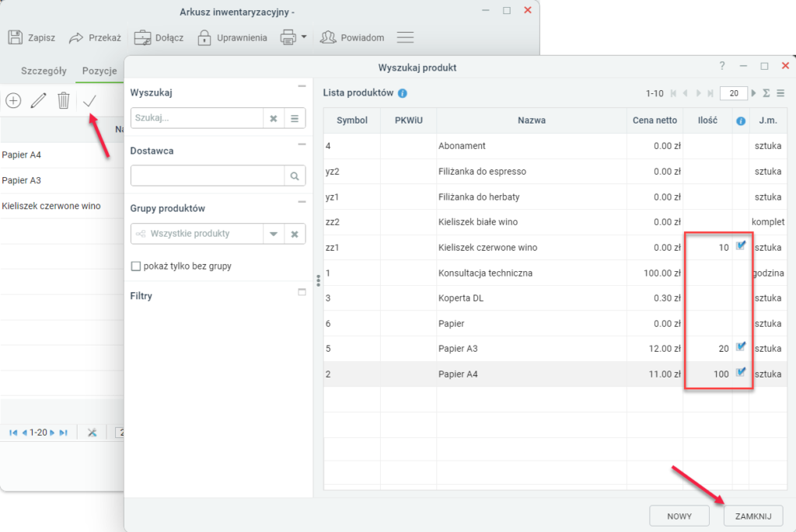This screenshot has height=532, width=796.
Task: Click Przekaż forward arrow button
Action: tap(95, 37)
